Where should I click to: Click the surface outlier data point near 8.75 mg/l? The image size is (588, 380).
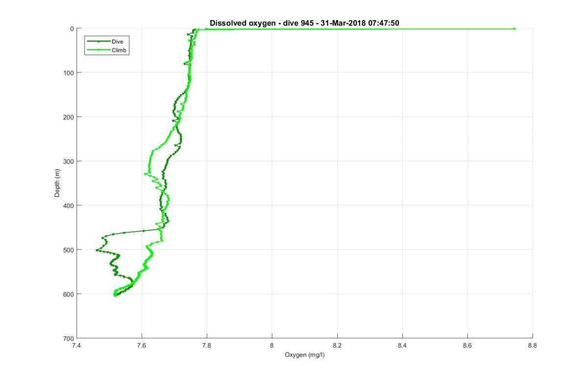click(514, 29)
